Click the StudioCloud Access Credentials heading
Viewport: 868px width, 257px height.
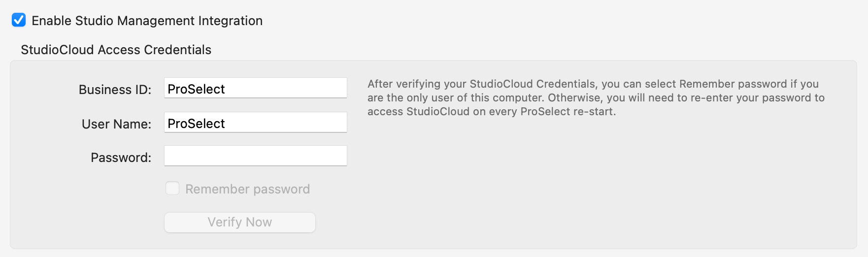tap(116, 50)
